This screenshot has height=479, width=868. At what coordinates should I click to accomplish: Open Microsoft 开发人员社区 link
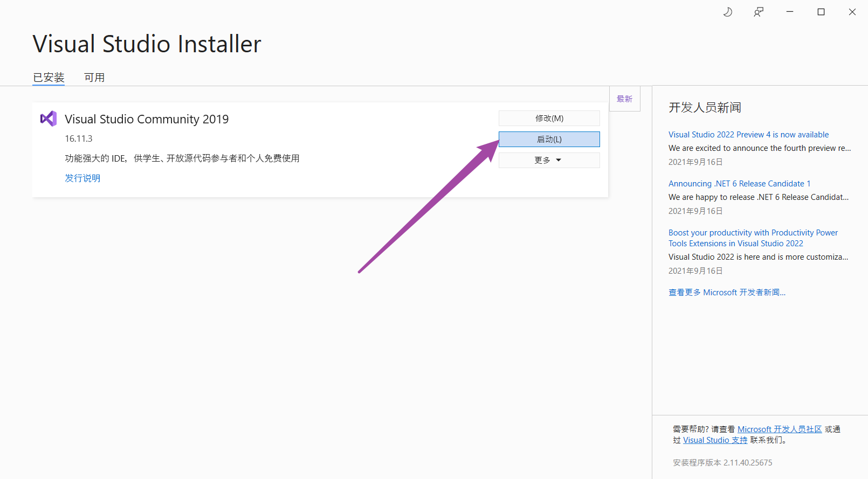780,429
